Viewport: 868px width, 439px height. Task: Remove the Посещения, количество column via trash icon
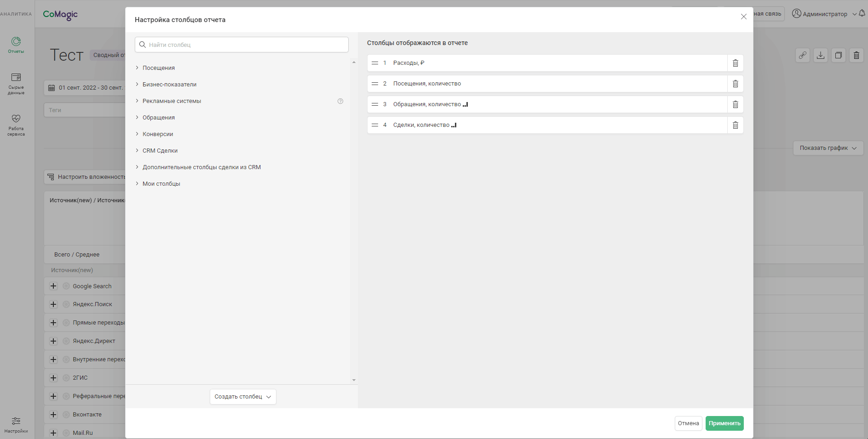(x=735, y=84)
